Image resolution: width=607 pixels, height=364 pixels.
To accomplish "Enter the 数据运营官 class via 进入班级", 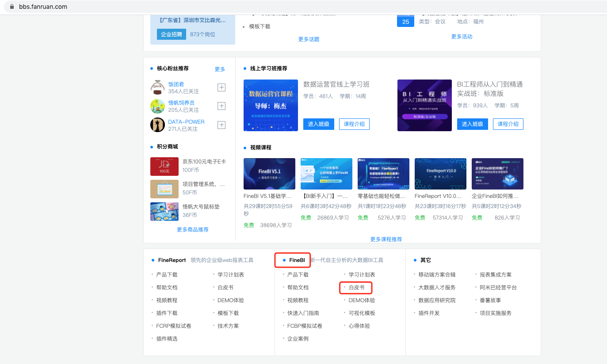I will (x=319, y=124).
